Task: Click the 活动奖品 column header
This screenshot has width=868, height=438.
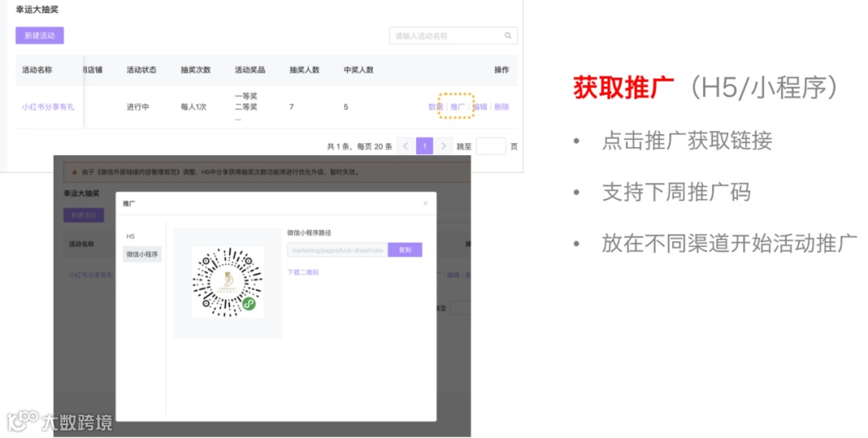Action: [250, 70]
